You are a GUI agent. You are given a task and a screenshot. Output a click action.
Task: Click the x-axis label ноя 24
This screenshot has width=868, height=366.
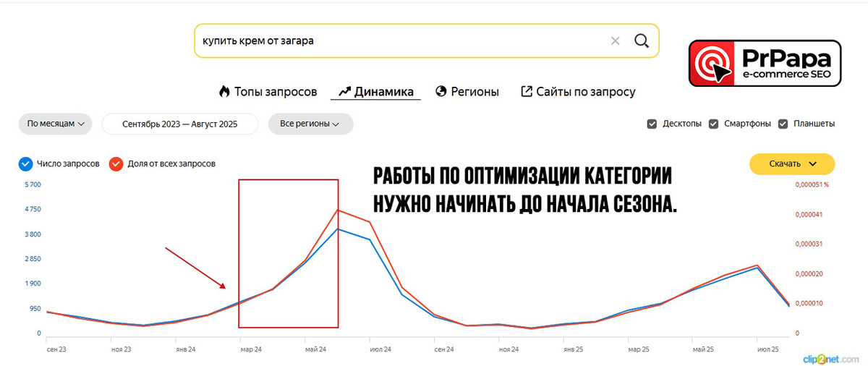coord(509,349)
